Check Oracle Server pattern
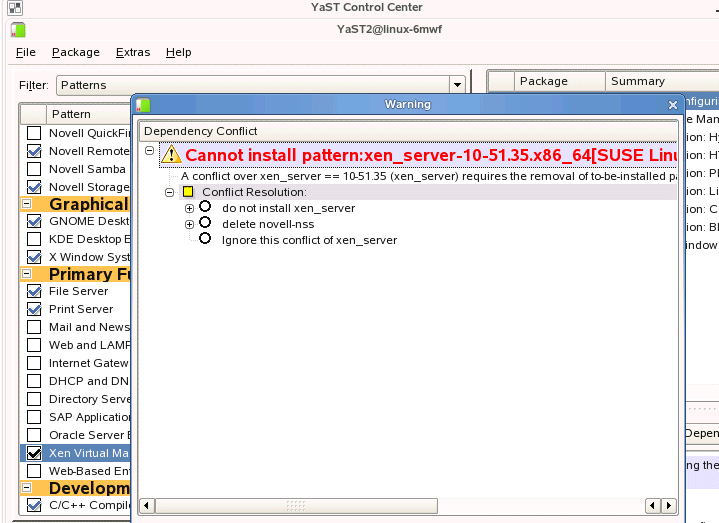The width and height of the screenshot is (719, 523). point(34,435)
